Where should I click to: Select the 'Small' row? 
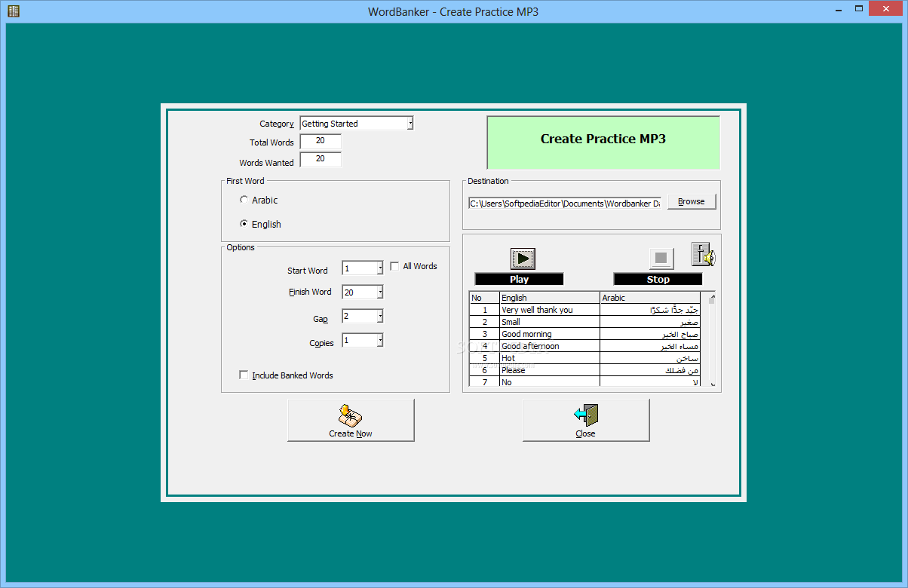pos(584,322)
